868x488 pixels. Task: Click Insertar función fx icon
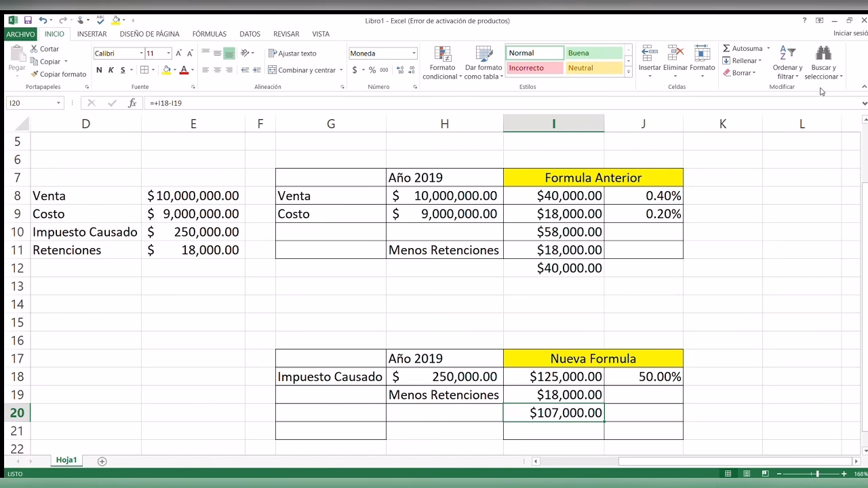(x=132, y=103)
